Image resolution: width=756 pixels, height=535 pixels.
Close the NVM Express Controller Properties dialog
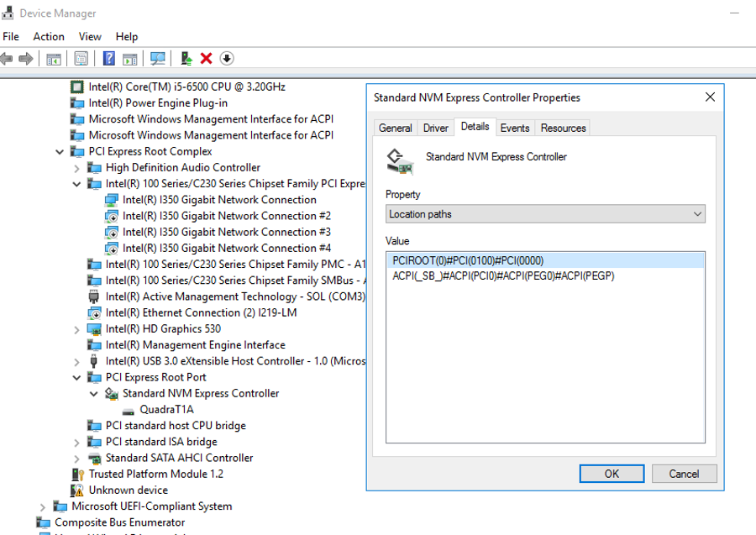(x=710, y=97)
